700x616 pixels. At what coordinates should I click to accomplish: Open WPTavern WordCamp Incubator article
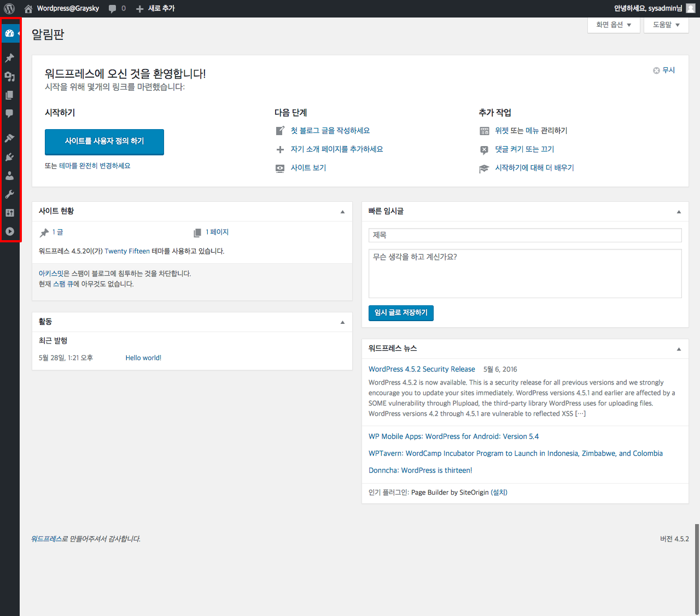(x=516, y=454)
